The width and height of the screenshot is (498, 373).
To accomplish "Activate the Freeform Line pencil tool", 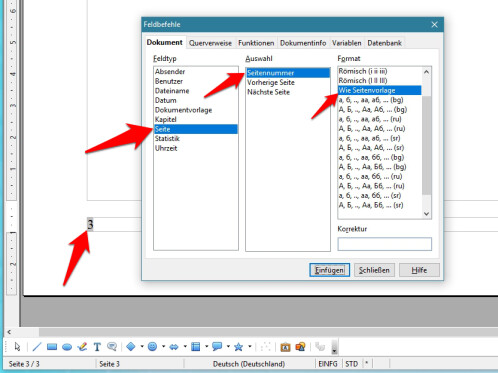I will click(x=82, y=347).
